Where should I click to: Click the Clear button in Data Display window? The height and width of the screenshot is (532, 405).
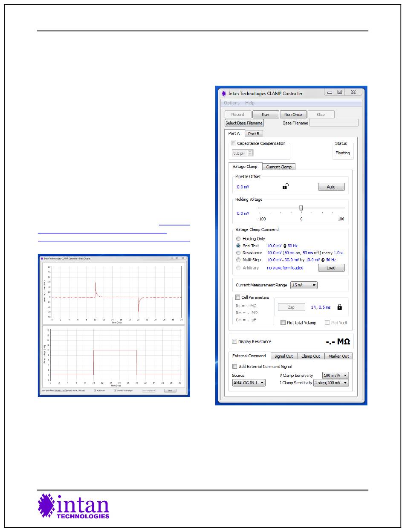(x=170, y=390)
